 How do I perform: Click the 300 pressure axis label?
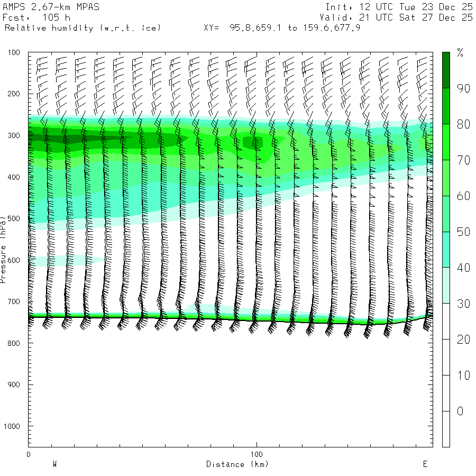pos(14,135)
